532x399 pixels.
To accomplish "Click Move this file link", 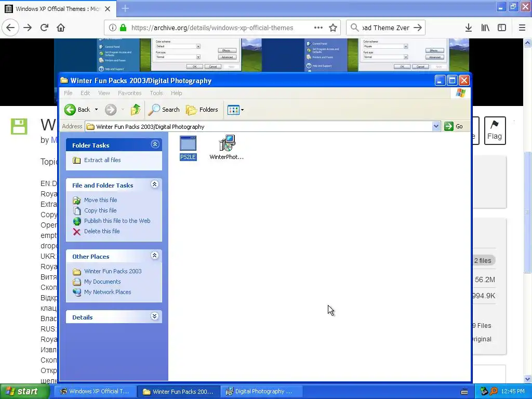I will pos(101,200).
